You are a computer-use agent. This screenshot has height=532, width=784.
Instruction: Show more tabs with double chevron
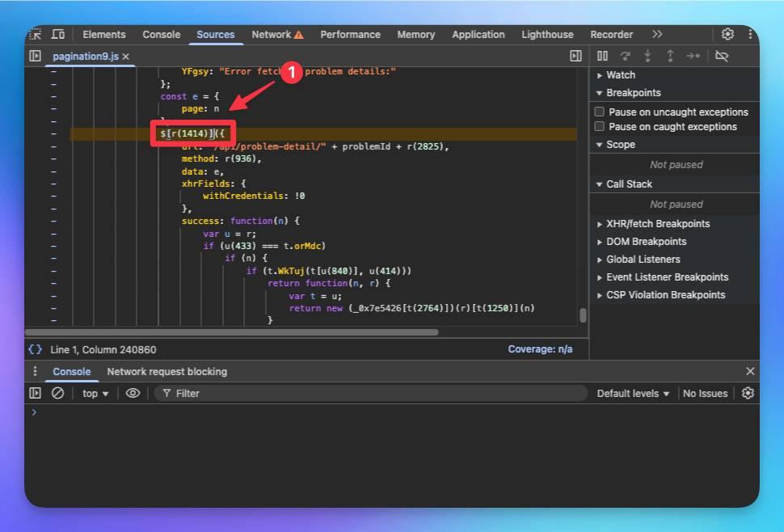click(657, 34)
